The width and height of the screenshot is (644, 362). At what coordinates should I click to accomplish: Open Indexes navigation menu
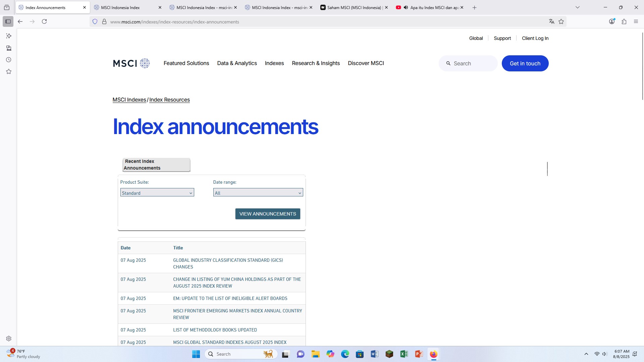tap(274, 63)
